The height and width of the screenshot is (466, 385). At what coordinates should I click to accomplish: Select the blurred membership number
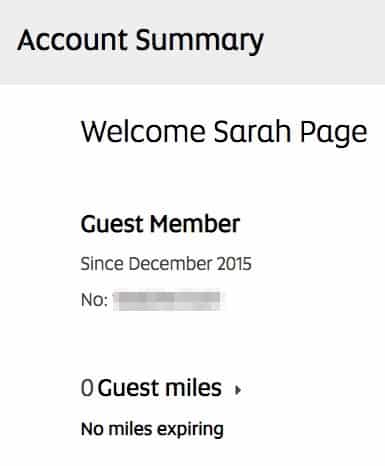click(x=168, y=301)
